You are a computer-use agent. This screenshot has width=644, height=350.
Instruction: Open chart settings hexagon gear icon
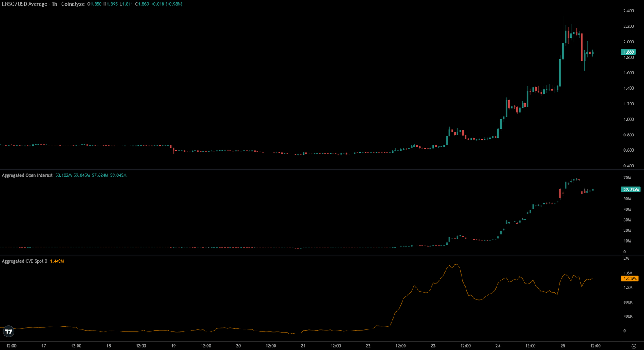pyautogui.click(x=634, y=346)
